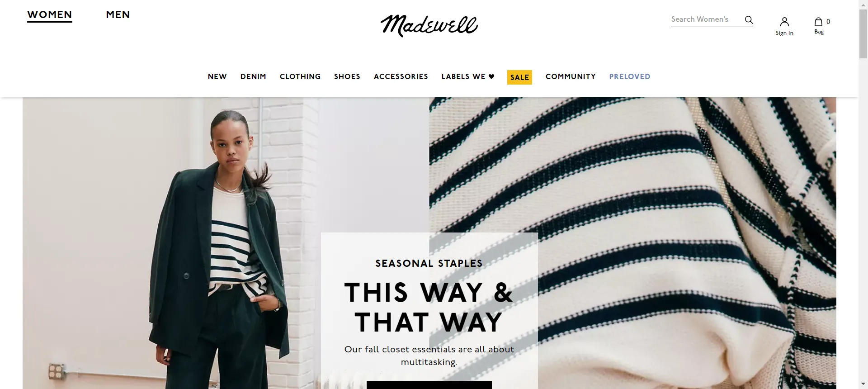
Task: Click the Madewell logo
Action: [x=429, y=25]
